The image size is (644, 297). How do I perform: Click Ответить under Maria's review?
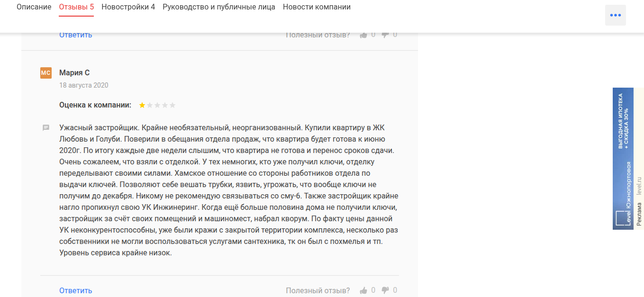[x=75, y=290]
